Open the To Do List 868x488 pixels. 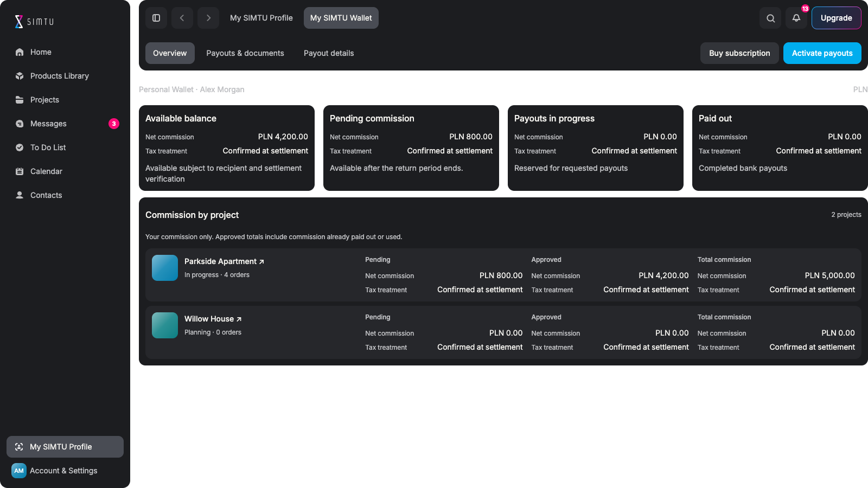65,147
